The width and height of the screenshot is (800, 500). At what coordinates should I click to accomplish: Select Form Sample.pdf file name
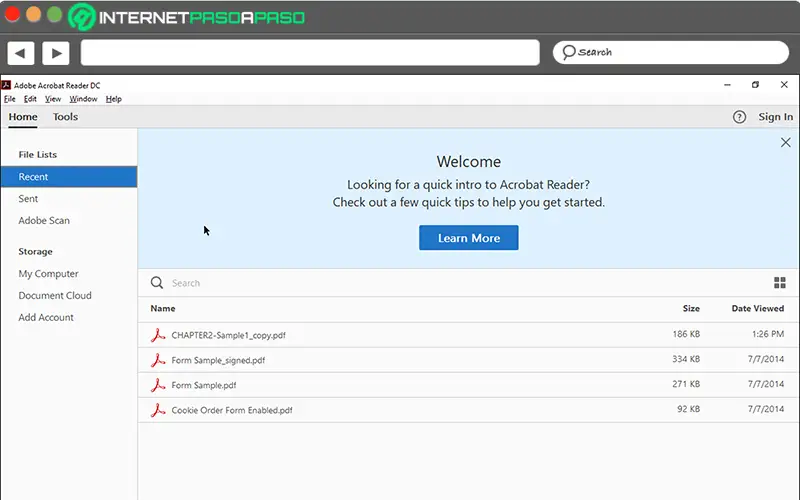(204, 385)
